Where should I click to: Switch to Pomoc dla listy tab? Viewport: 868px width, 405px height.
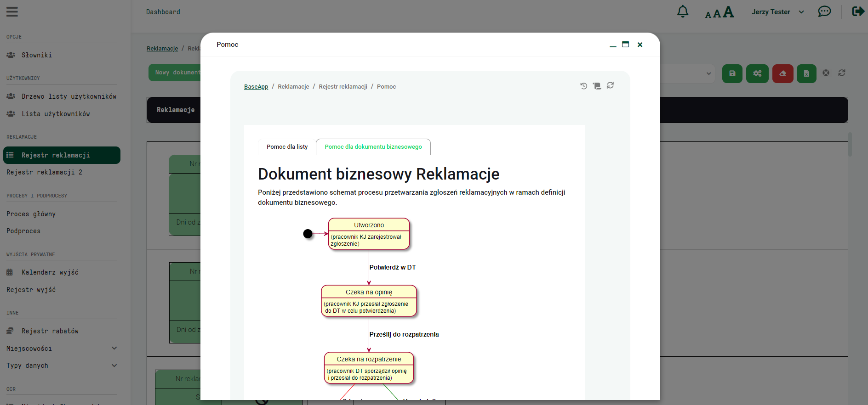tap(287, 147)
